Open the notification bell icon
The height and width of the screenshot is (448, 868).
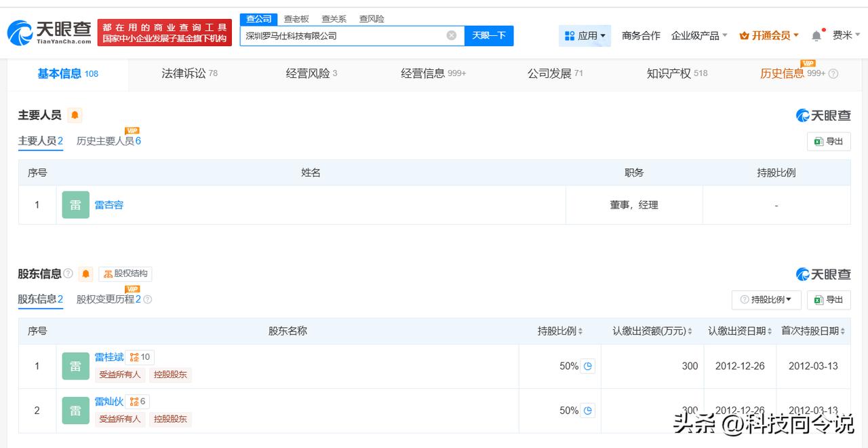[816, 35]
